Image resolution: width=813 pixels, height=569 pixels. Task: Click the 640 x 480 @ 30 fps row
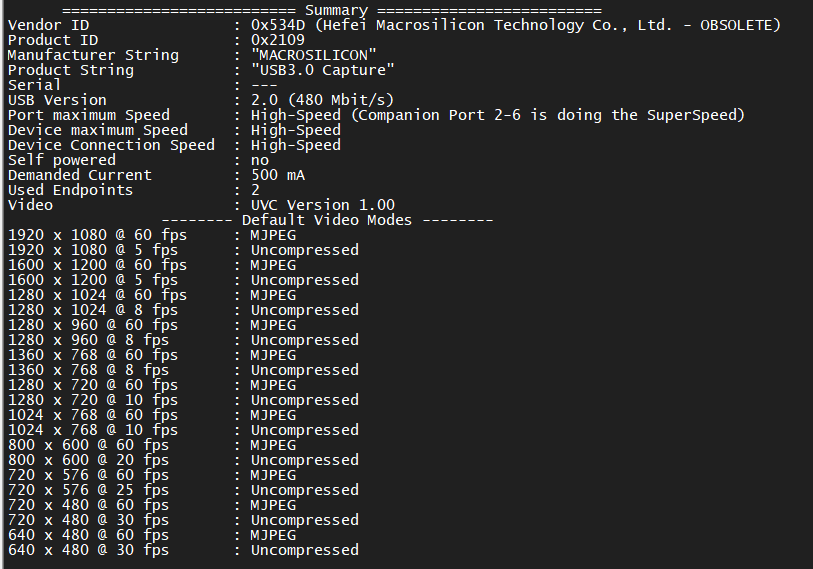click(183, 550)
